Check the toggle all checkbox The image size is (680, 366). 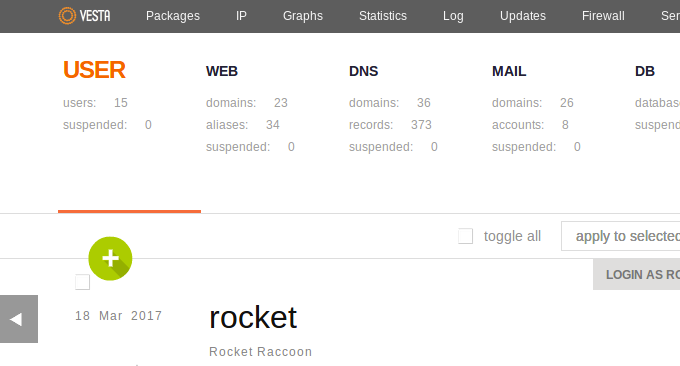pos(465,236)
